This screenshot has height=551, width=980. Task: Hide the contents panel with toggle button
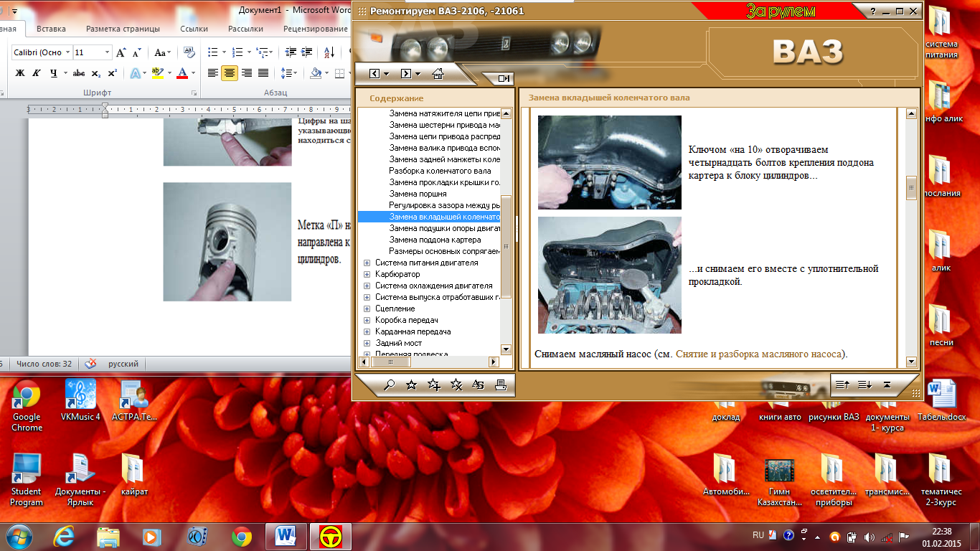coord(503,79)
